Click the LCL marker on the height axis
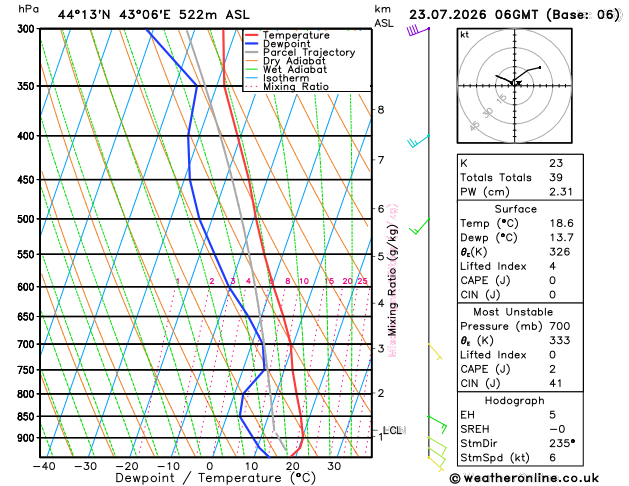This screenshot has height=486, width=629. (392, 430)
